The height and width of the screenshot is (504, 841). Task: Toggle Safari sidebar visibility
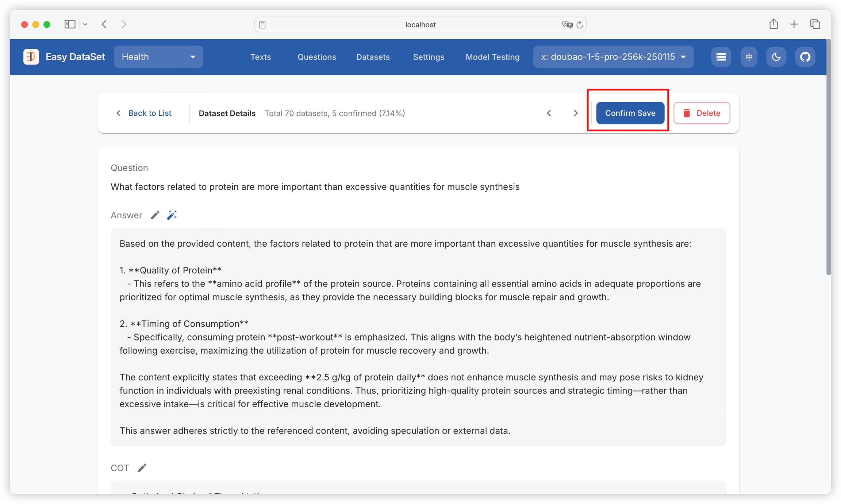point(70,24)
